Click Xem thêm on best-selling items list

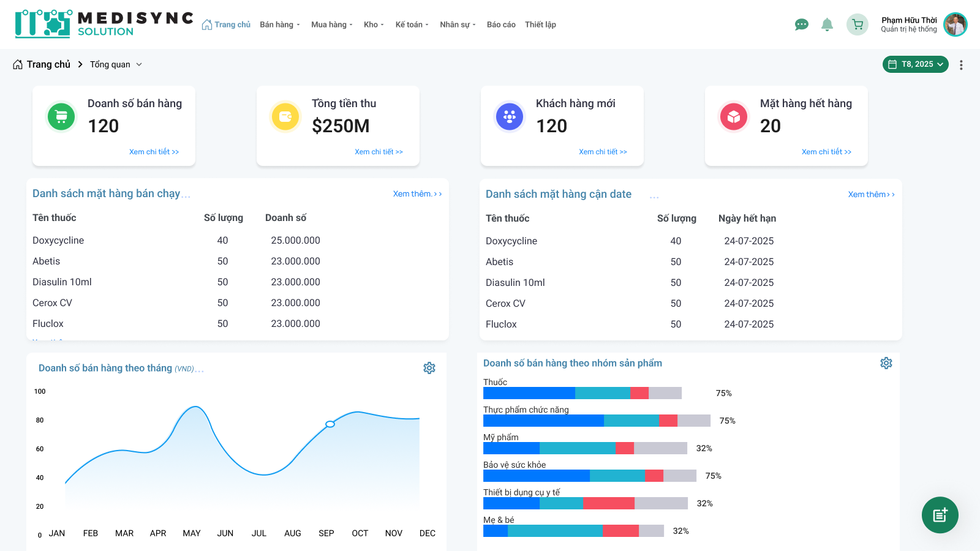coord(418,193)
